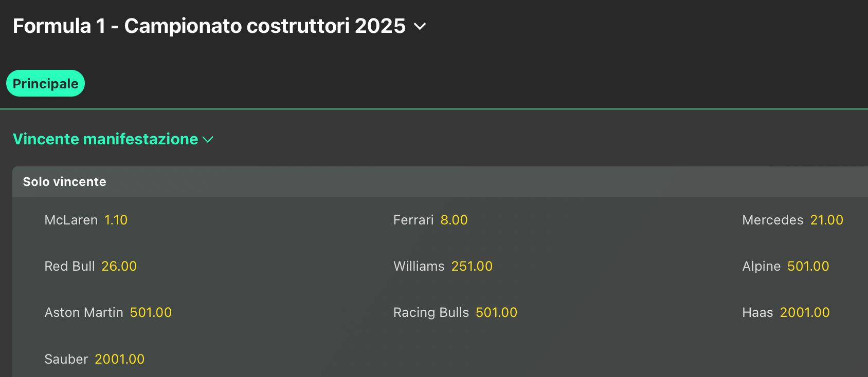
Task: Choose Sauber at odds 2001.00
Action: click(119, 360)
